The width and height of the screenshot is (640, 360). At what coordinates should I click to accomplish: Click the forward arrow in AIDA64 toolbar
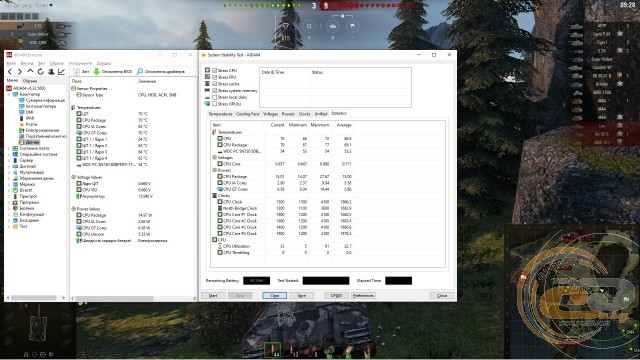pyautogui.click(x=20, y=72)
